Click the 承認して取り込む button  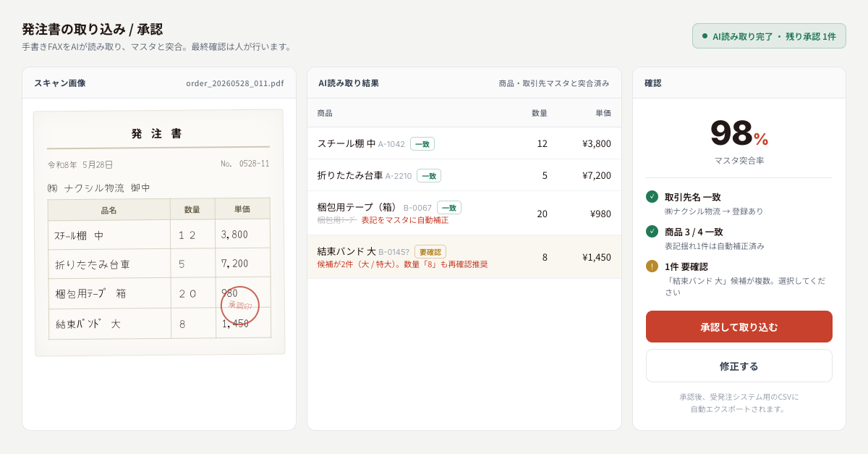click(739, 327)
